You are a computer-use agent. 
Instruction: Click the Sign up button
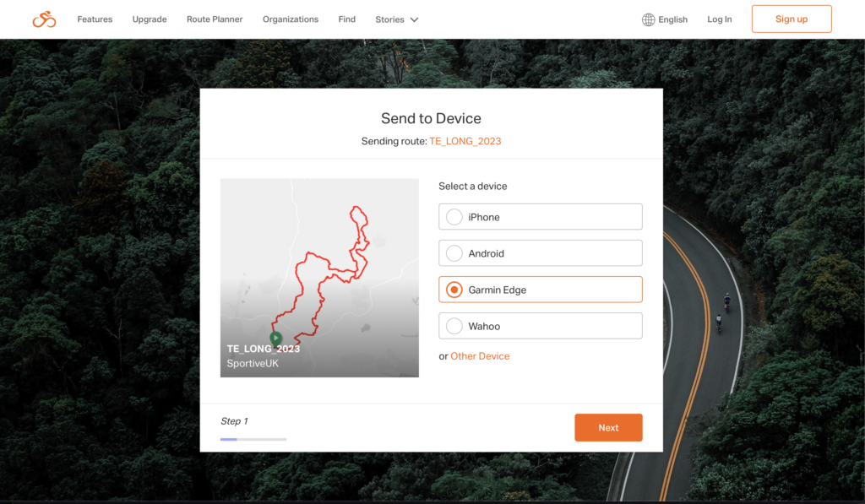(x=792, y=19)
